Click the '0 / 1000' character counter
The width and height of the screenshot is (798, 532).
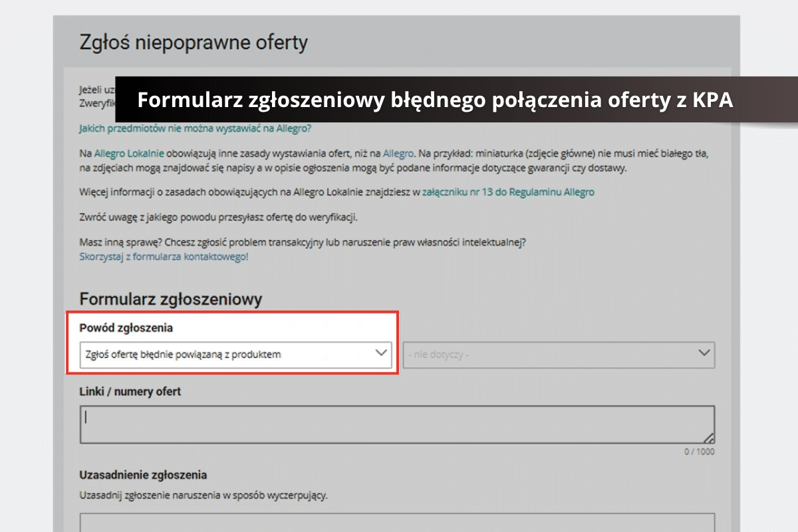(x=700, y=452)
